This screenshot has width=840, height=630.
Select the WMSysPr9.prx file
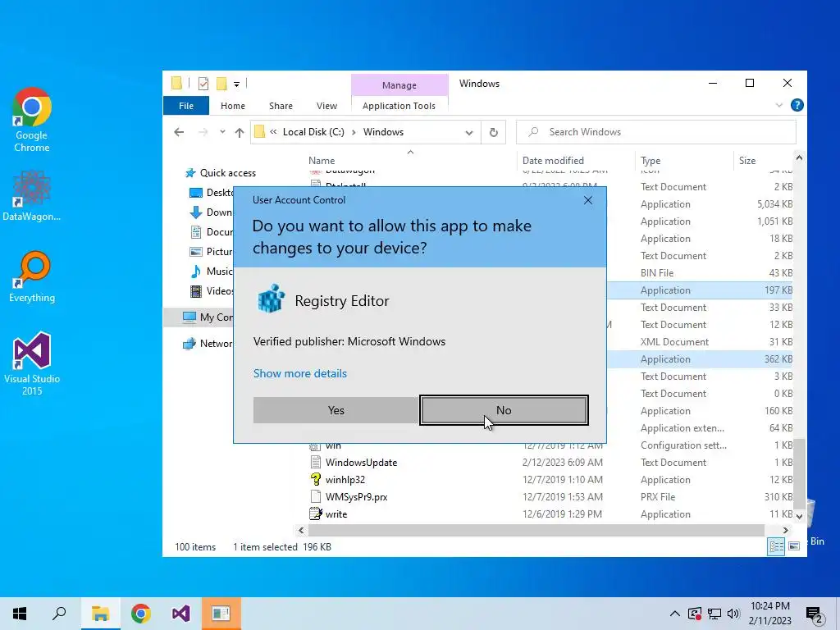tap(356, 496)
